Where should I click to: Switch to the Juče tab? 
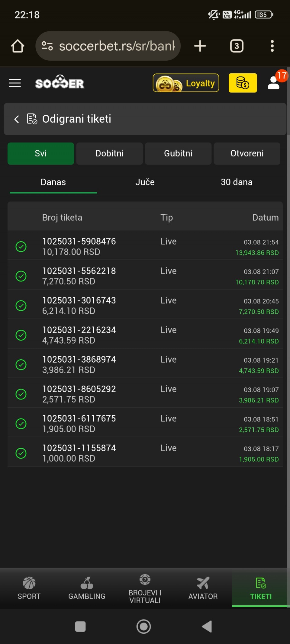(145, 182)
